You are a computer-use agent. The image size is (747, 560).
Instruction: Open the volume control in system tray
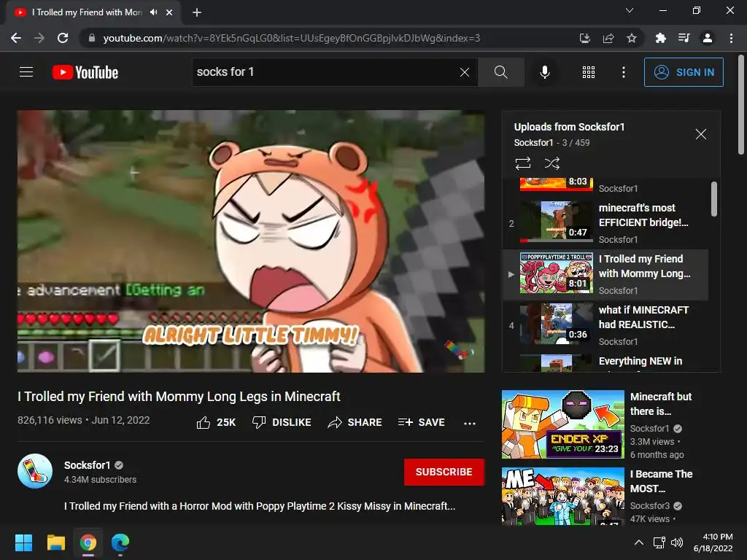tap(676, 542)
